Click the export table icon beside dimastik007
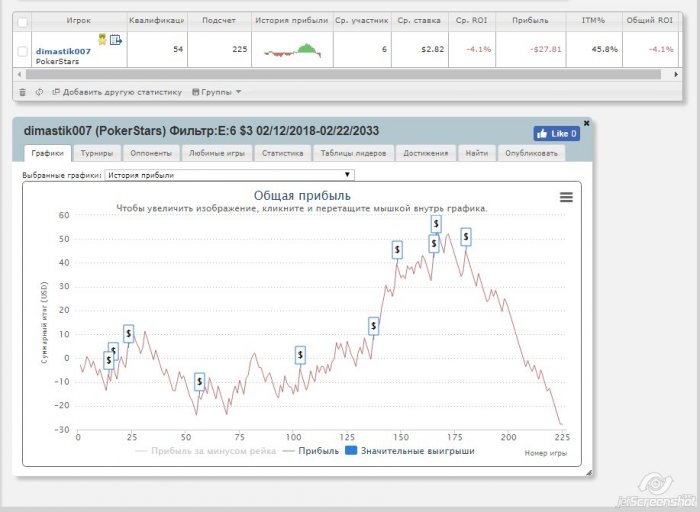This screenshot has height=512, width=700. [x=116, y=40]
